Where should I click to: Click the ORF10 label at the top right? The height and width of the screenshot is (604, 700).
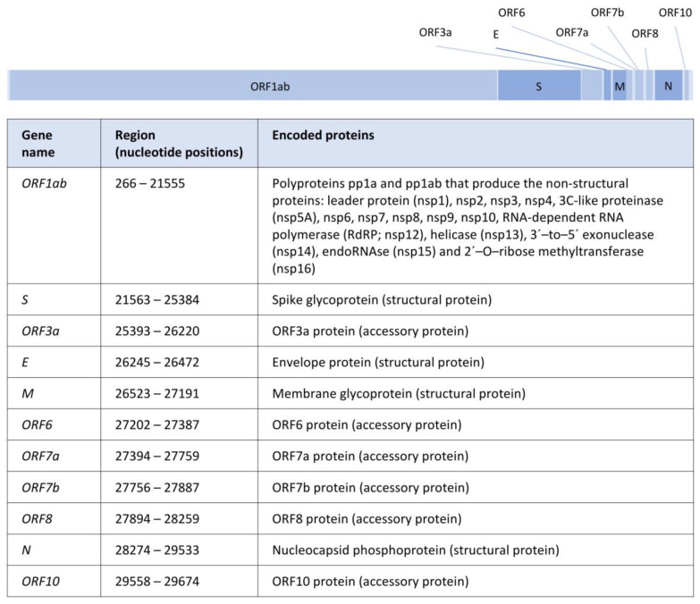(674, 13)
